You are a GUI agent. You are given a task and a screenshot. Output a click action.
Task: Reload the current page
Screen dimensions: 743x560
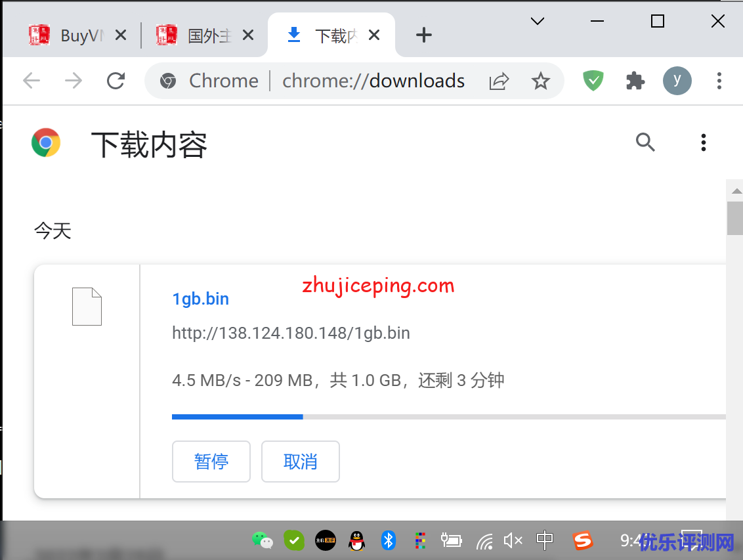coord(116,81)
